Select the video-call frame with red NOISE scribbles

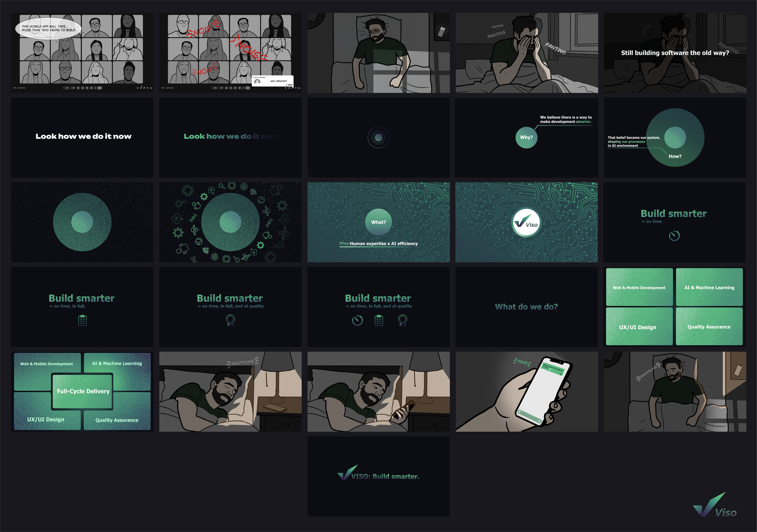point(230,53)
